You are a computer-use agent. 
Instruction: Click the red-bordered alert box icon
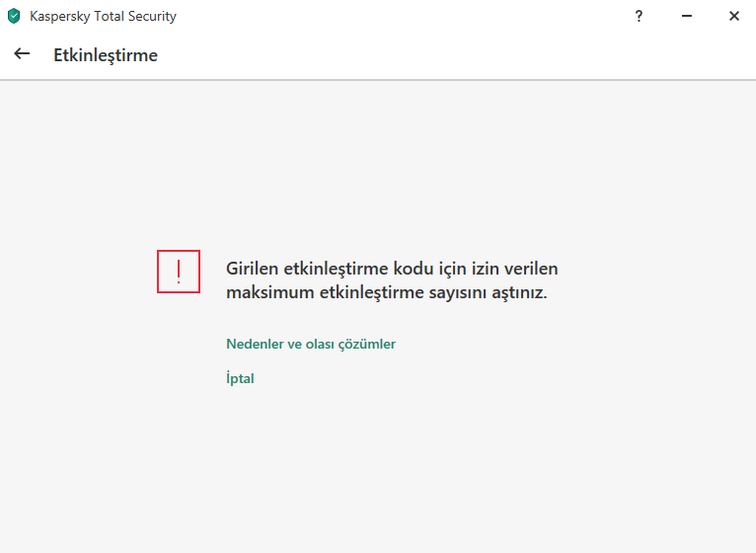(179, 272)
